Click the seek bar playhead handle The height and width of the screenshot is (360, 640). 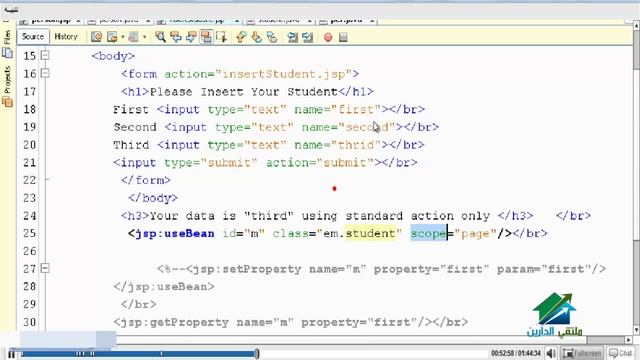coord(257,353)
